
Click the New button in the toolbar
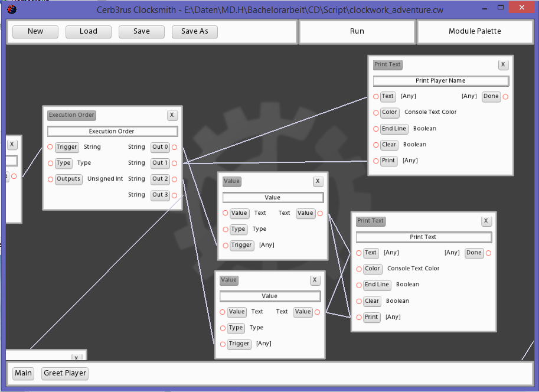click(35, 31)
